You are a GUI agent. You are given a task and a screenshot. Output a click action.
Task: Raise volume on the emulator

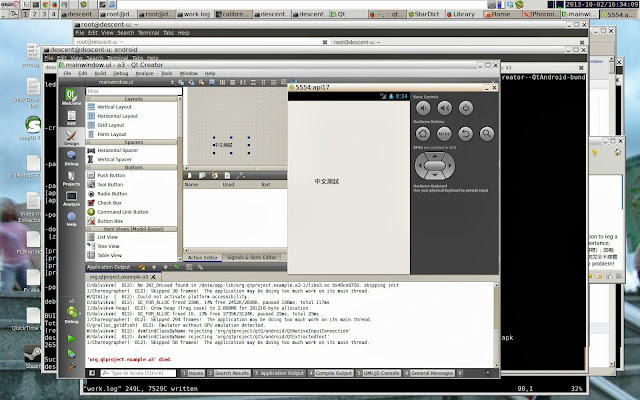pos(444,108)
